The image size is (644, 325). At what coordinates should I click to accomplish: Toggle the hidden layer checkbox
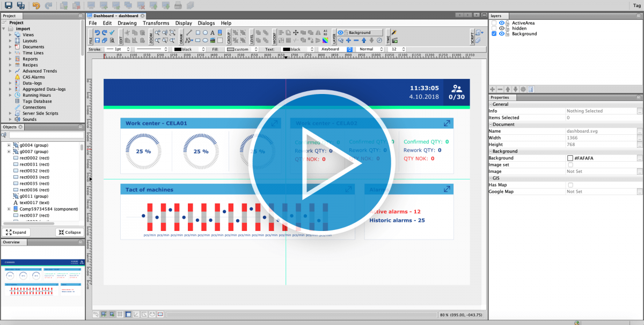(x=494, y=28)
